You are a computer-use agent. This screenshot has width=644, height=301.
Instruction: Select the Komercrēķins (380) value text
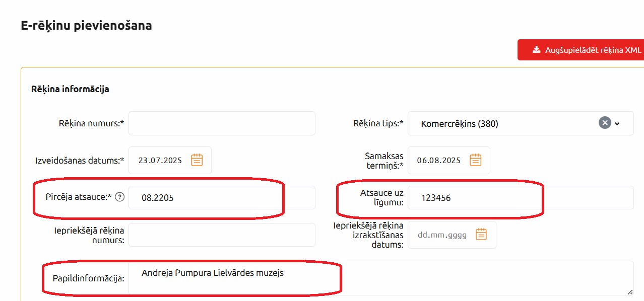point(459,123)
